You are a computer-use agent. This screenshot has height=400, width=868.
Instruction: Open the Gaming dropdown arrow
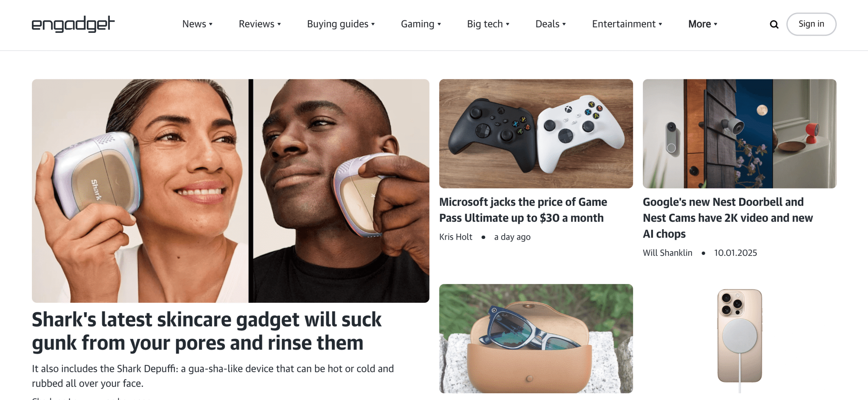(439, 24)
